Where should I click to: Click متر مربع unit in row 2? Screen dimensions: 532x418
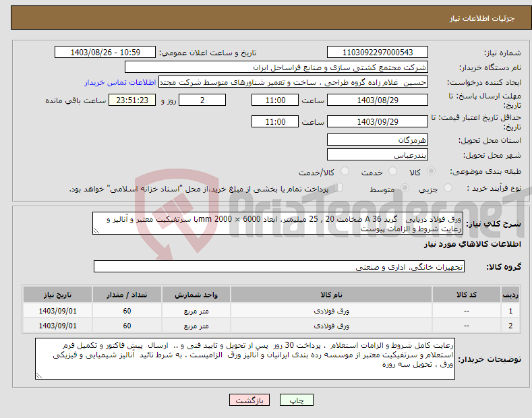(196, 326)
